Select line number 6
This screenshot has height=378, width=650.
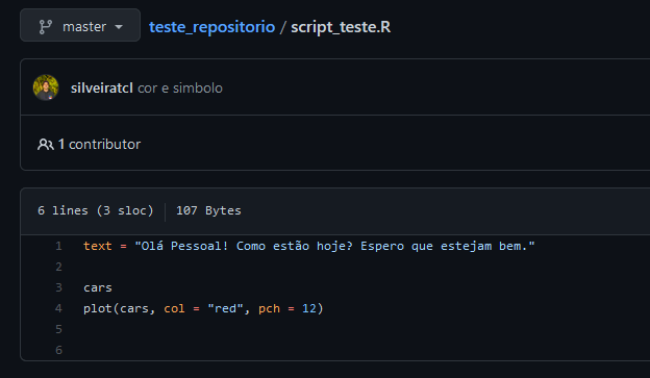tap(59, 350)
